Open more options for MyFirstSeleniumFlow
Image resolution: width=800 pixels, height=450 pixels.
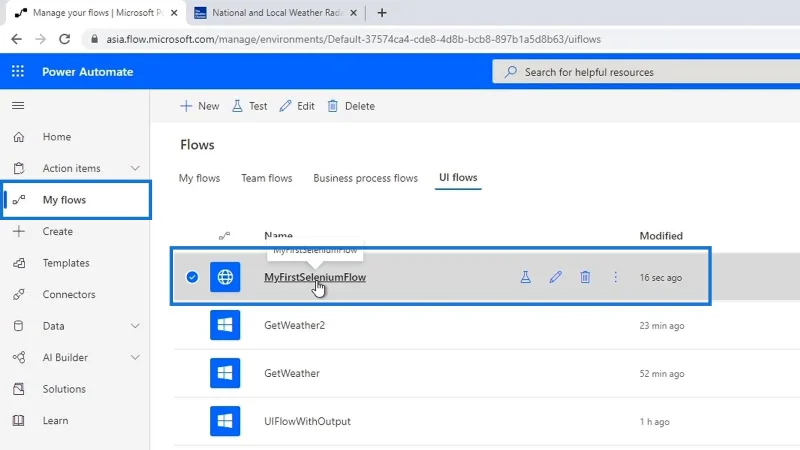[x=615, y=277]
